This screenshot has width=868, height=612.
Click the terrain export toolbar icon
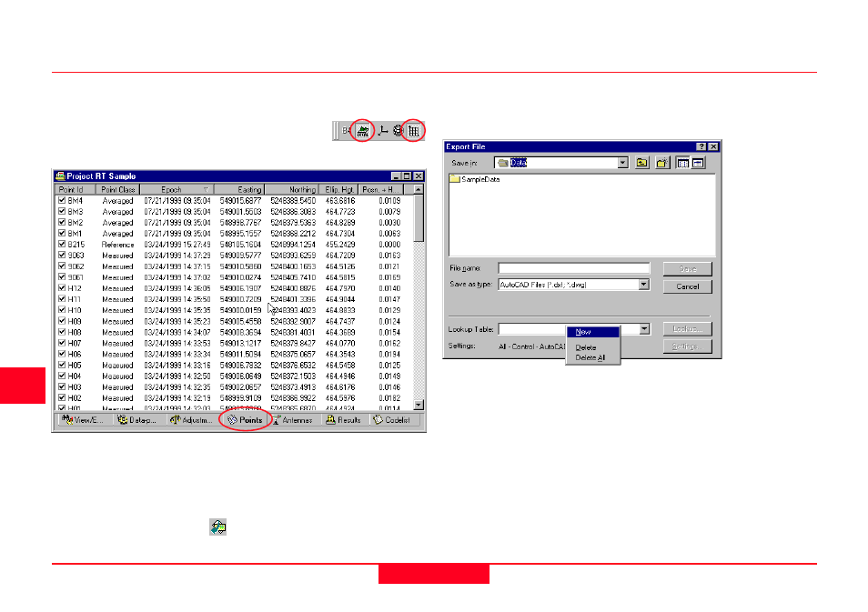tap(363, 131)
